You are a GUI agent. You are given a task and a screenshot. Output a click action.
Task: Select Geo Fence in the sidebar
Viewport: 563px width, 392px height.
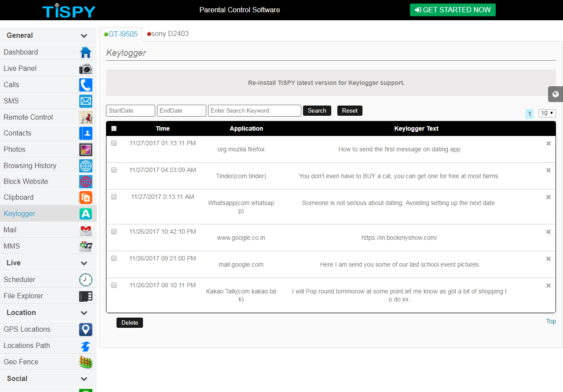(x=48, y=362)
